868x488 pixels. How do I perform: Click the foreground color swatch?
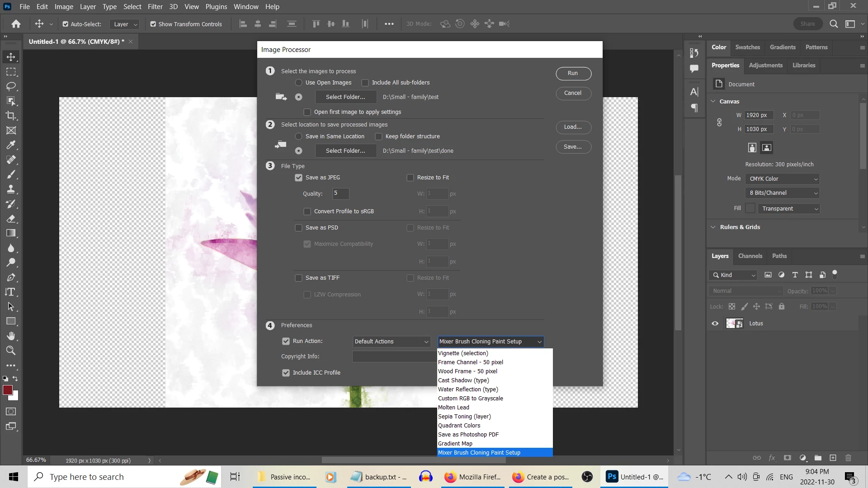click(8, 390)
